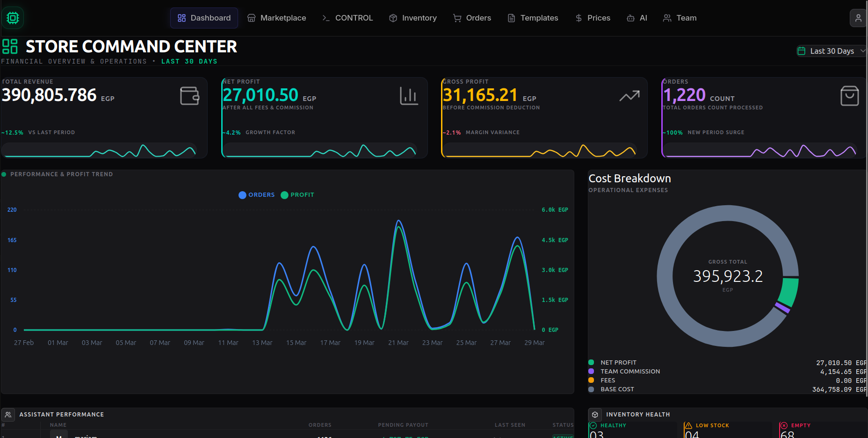868x438 pixels.
Task: Switch to the Marketplace tab
Action: 277,18
